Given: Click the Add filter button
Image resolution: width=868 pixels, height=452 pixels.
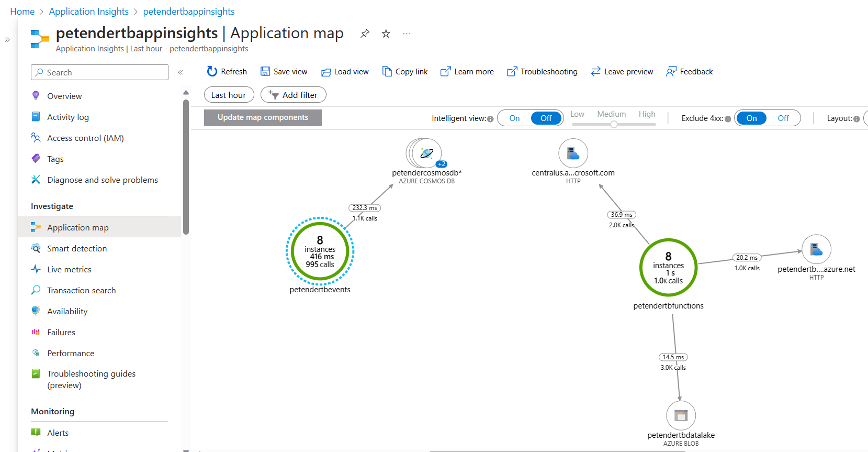Looking at the screenshot, I should pyautogui.click(x=294, y=95).
